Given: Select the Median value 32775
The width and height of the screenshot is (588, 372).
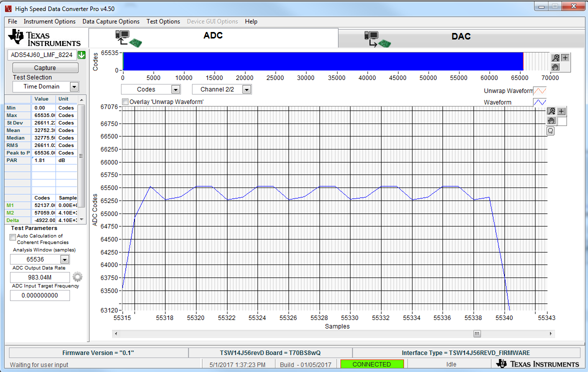Looking at the screenshot, I should 44,137.
